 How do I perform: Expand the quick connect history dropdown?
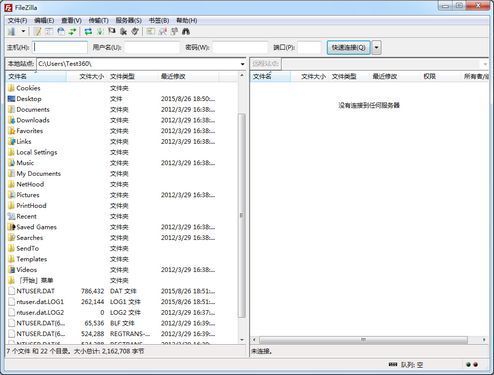coord(376,47)
